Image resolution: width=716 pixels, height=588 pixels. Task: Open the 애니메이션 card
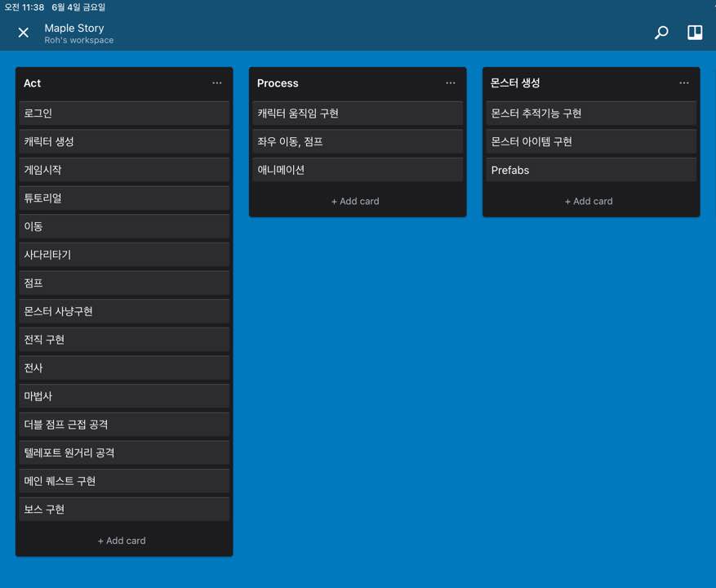(x=358, y=170)
